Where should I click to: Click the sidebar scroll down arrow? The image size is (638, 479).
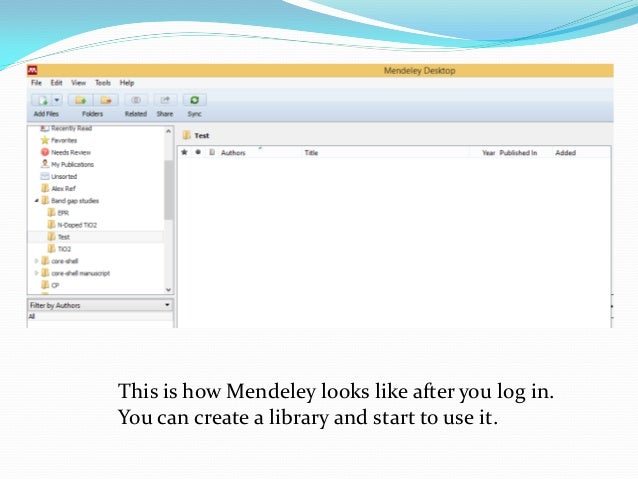click(168, 290)
